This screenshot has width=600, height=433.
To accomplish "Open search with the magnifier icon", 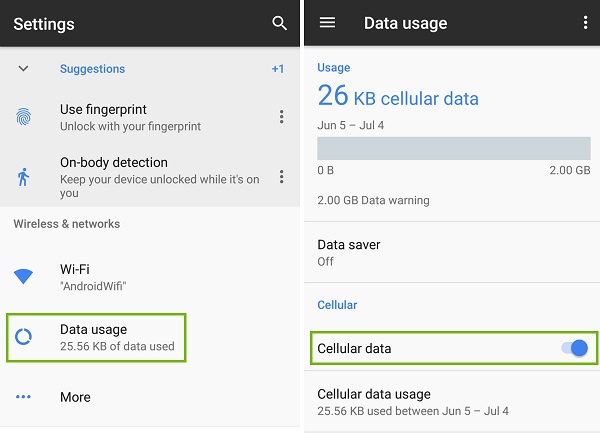I will pos(279,23).
